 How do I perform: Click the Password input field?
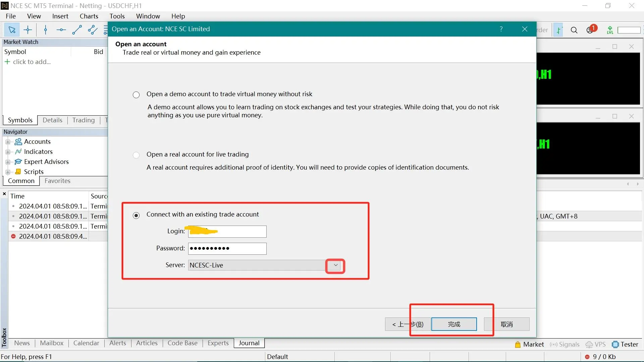point(227,249)
